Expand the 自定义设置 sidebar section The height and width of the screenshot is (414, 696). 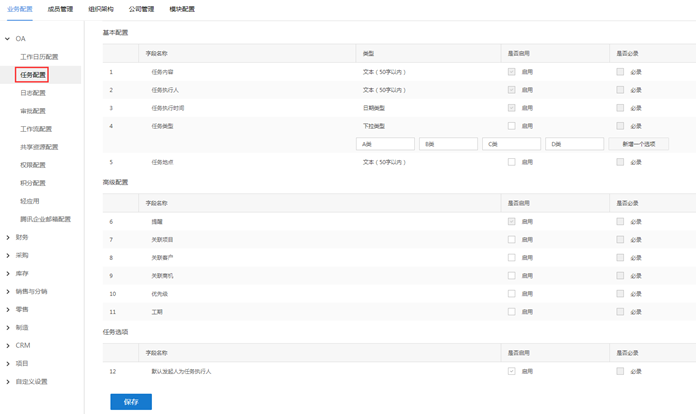point(8,382)
